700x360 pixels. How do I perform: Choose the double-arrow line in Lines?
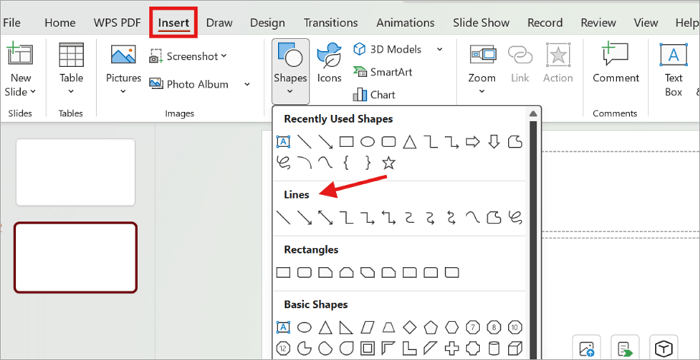point(325,218)
